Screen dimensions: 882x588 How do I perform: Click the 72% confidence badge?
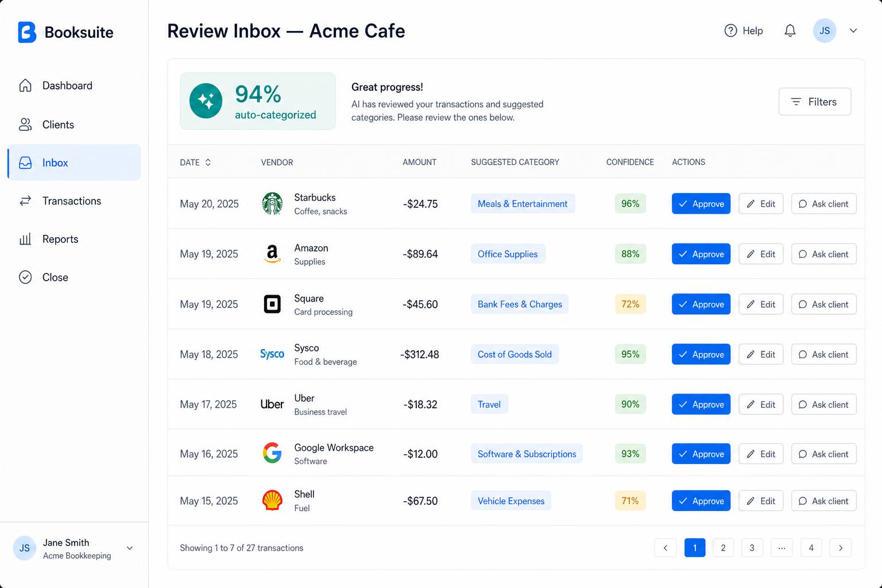tap(630, 304)
